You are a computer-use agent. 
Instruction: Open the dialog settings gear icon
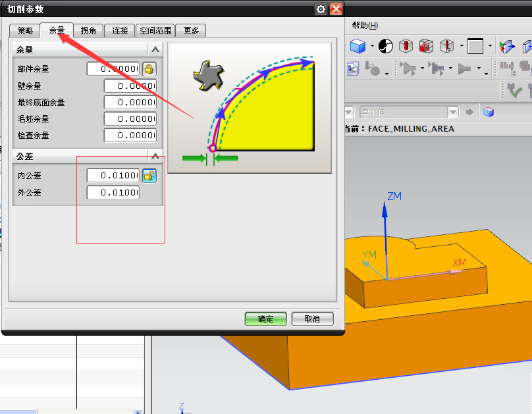point(321,9)
